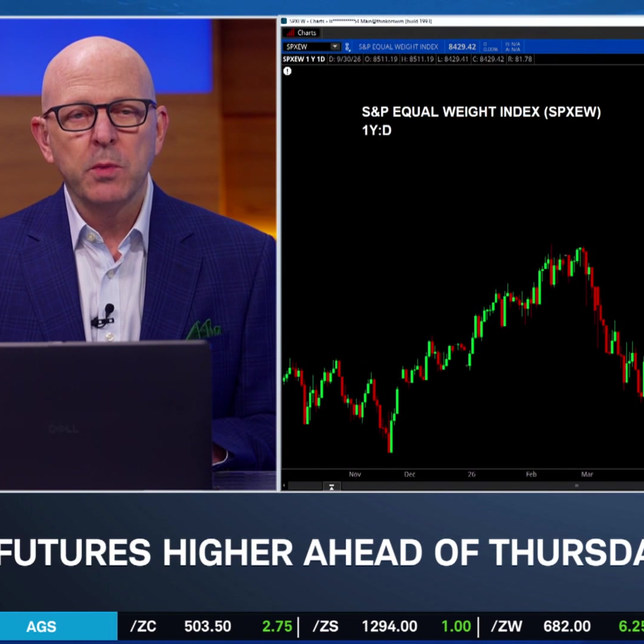Click the C: 8429.42 close value
Screen dimensions: 644x644
point(488,59)
